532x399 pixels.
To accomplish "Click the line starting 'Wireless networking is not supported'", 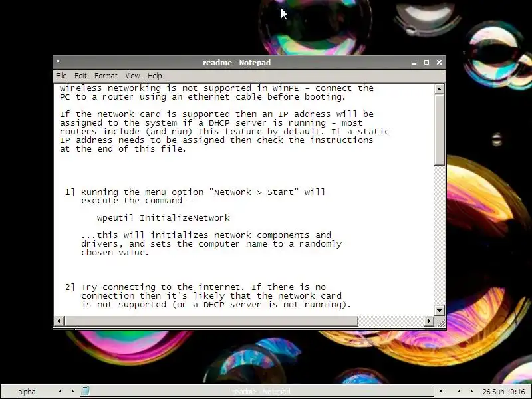I will pos(217,88).
